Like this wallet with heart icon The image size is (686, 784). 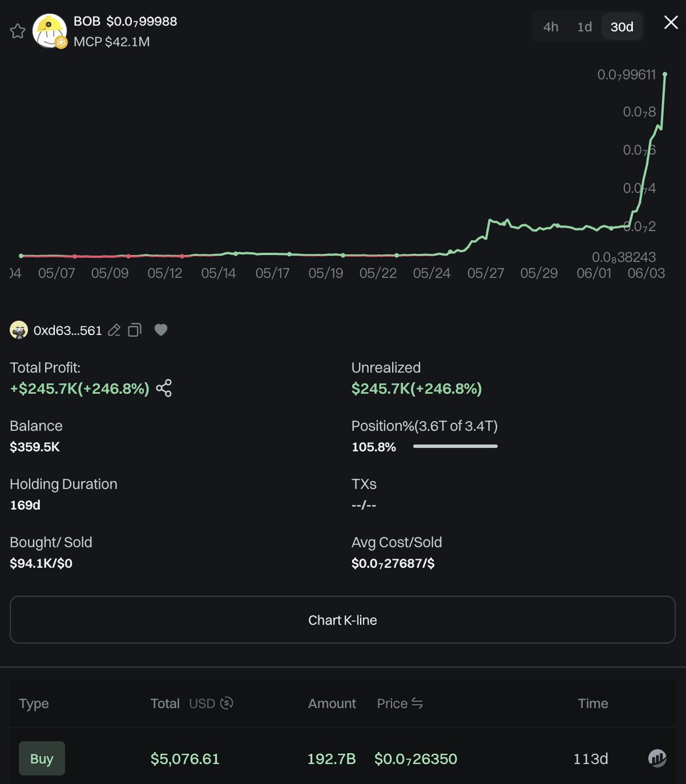pyautogui.click(x=161, y=330)
